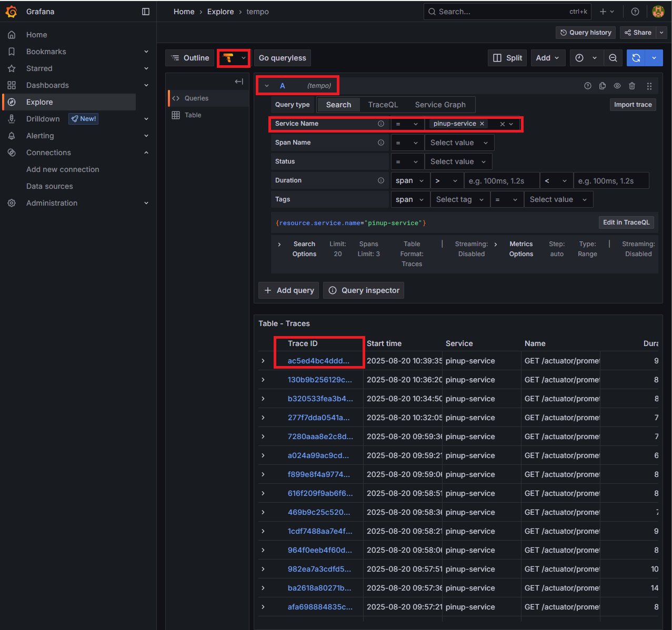
Task: Open the Tempo datasource picker
Action: pyautogui.click(x=234, y=58)
